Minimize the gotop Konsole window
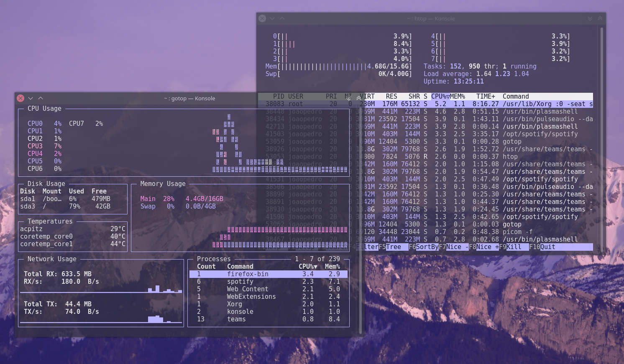This screenshot has width=624, height=364. click(31, 98)
